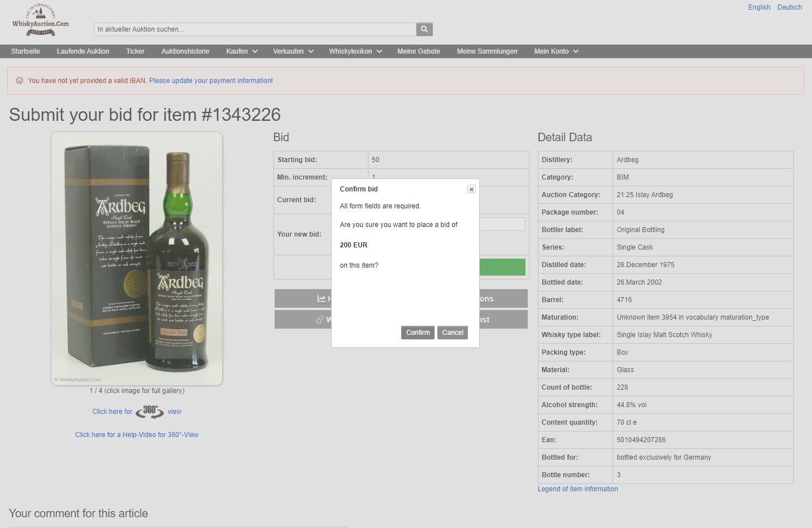The image size is (812, 528).
Task: Click the sad face warning icon
Action: (x=19, y=81)
